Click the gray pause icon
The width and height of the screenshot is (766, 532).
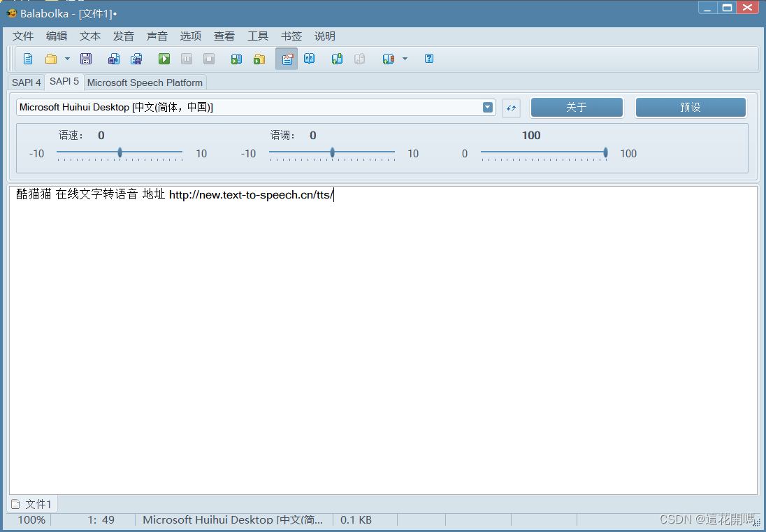pos(187,59)
